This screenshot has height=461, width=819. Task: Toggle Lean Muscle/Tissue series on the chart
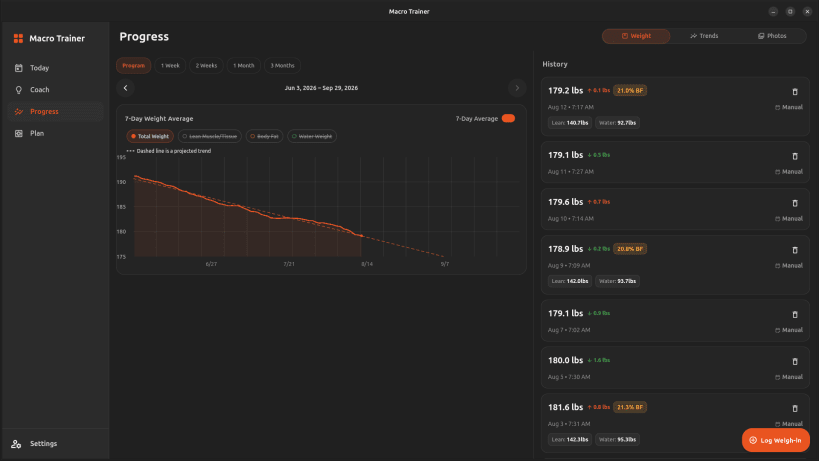coord(209,136)
